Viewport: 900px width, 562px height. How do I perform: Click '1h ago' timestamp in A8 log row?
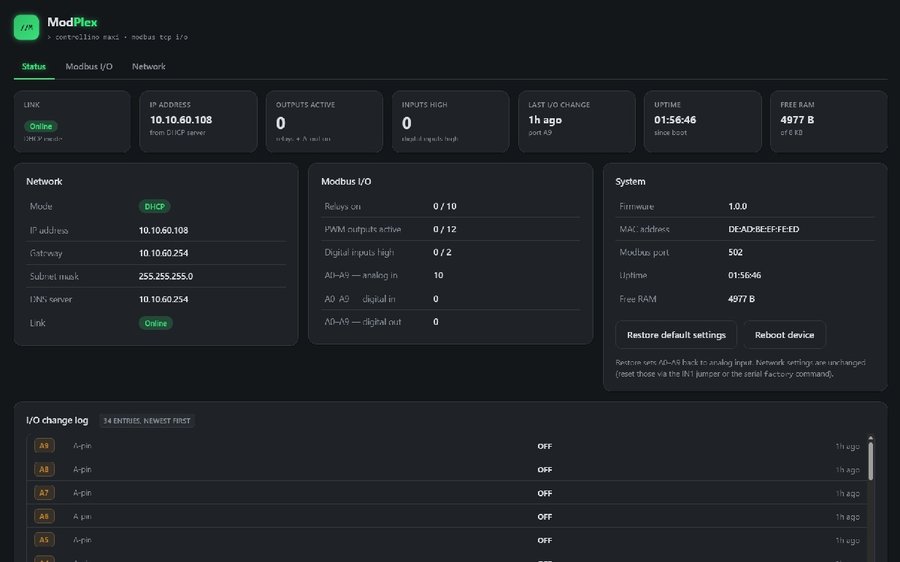click(x=847, y=470)
